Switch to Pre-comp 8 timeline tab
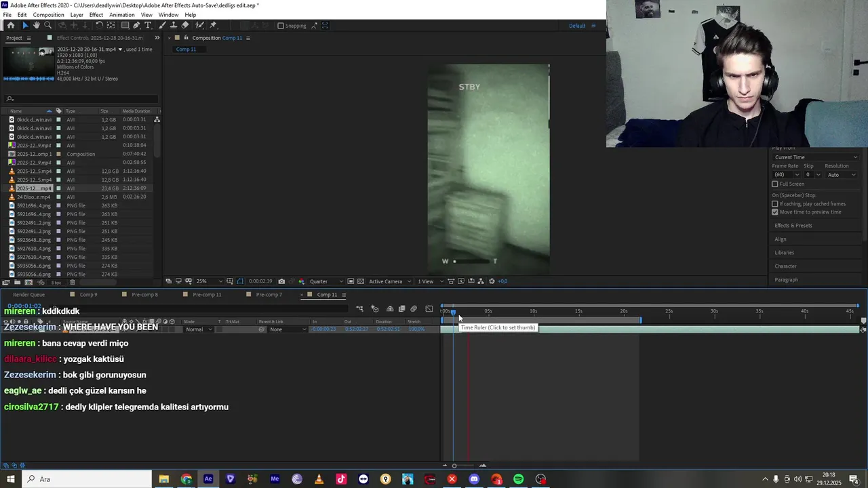The height and width of the screenshot is (488, 868). click(144, 295)
